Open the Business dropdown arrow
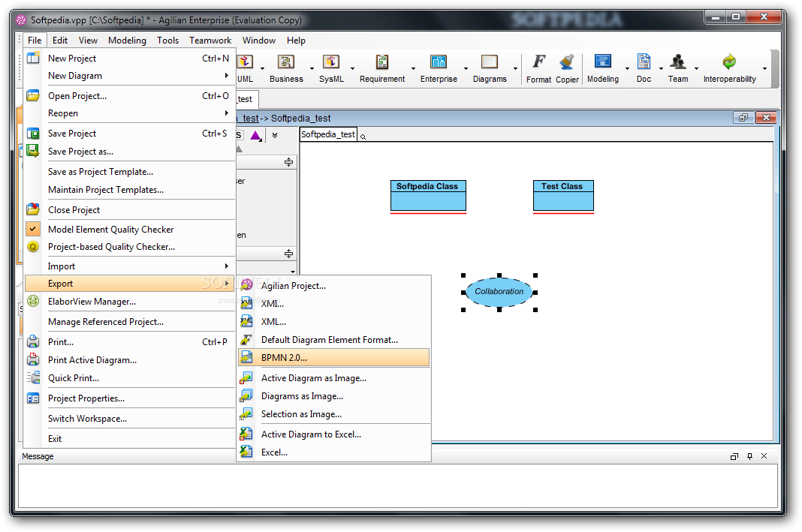The image size is (802, 532). coord(312,68)
